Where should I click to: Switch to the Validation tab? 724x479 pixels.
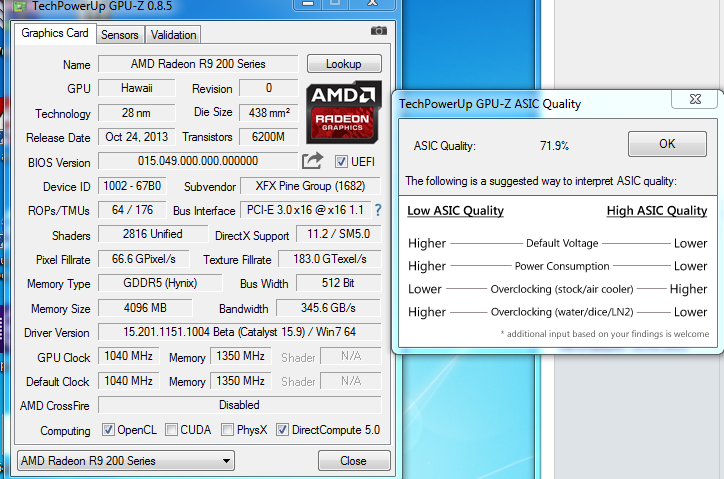tap(173, 35)
